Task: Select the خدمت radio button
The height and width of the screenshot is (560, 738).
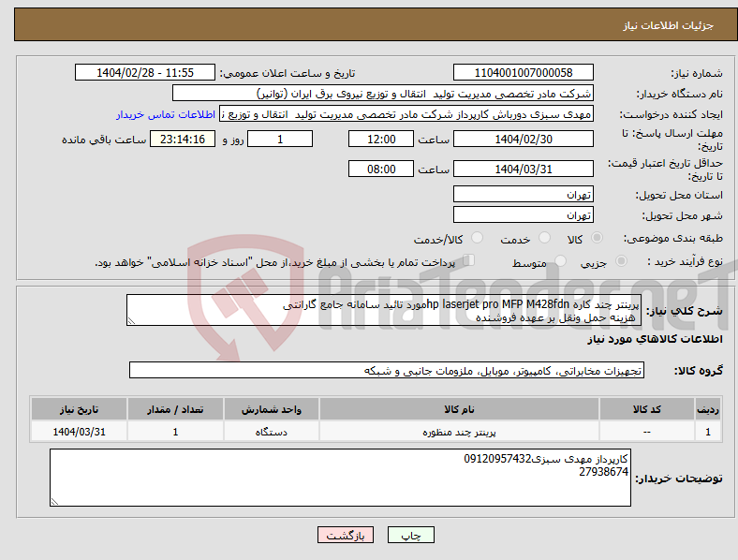Action: coord(544,238)
